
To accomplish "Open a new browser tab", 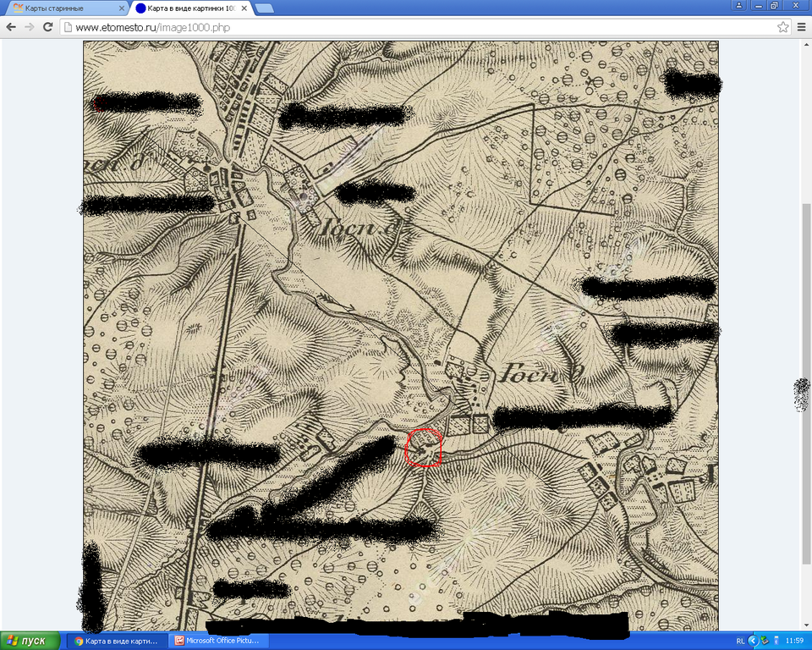I will click(264, 8).
